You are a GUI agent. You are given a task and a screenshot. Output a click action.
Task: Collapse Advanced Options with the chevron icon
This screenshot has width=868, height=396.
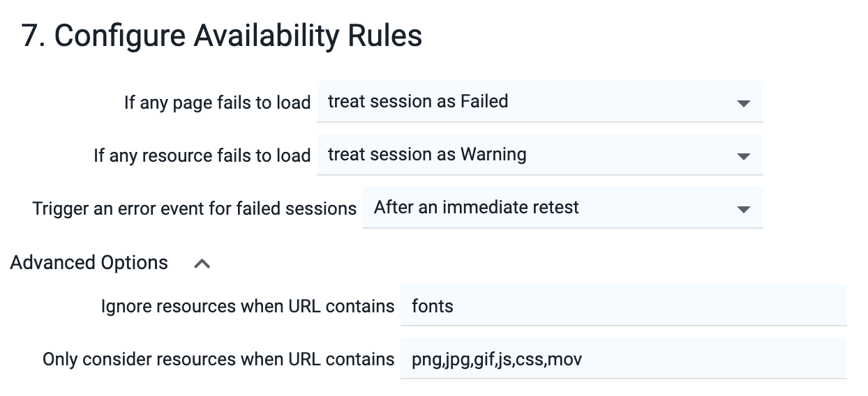pyautogui.click(x=202, y=264)
